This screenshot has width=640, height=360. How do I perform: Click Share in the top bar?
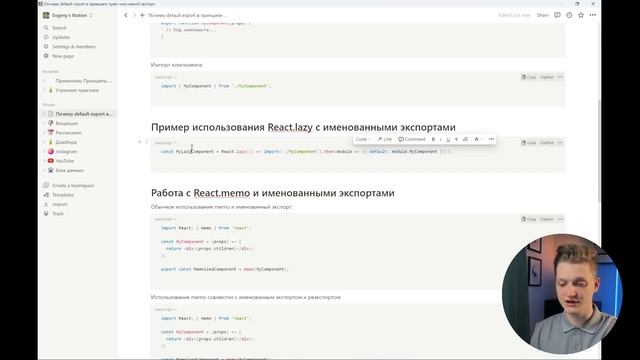[x=542, y=15]
